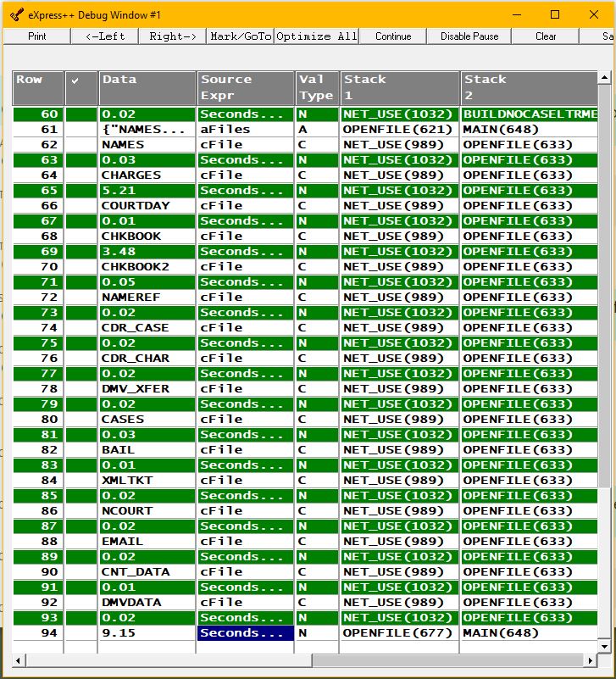The width and height of the screenshot is (616, 679).
Task: Click the NET_USE(989) cell in row 82
Action: [x=400, y=450]
